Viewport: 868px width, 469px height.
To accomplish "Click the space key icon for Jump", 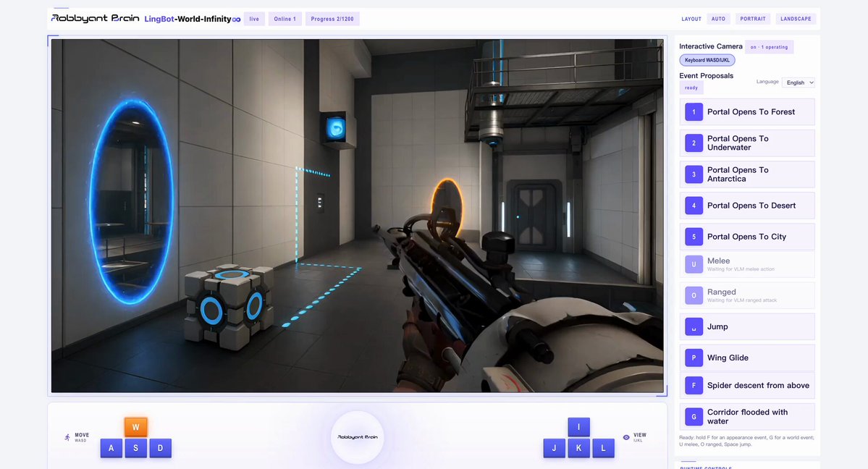I will (694, 326).
